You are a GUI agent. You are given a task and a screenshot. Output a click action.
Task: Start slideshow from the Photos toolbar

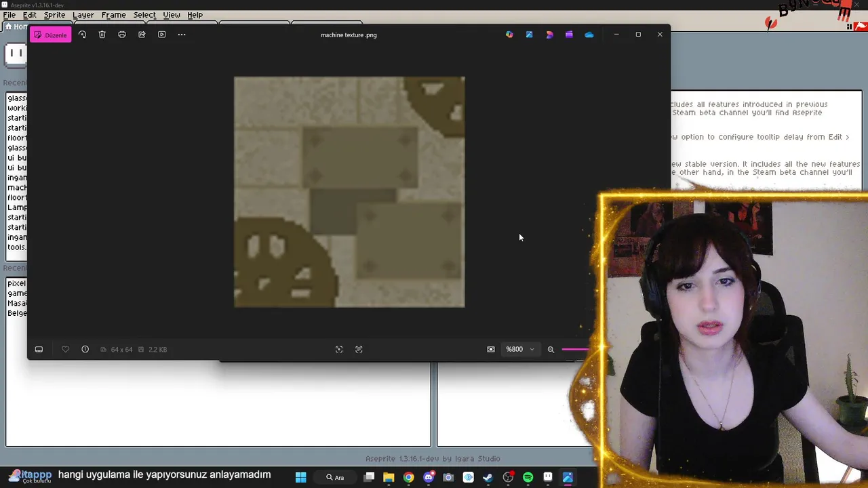click(161, 35)
